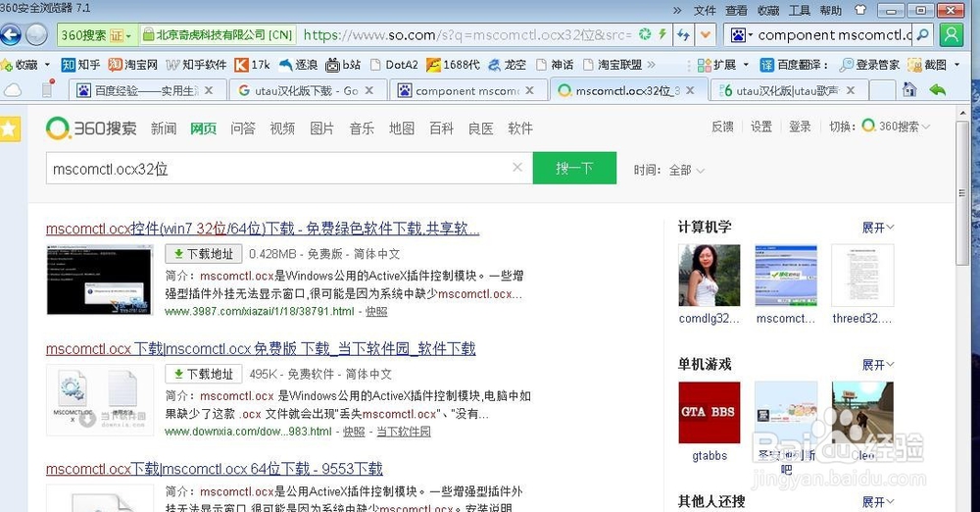
Task: Expand the 单机游戏 section
Action: coord(877,364)
